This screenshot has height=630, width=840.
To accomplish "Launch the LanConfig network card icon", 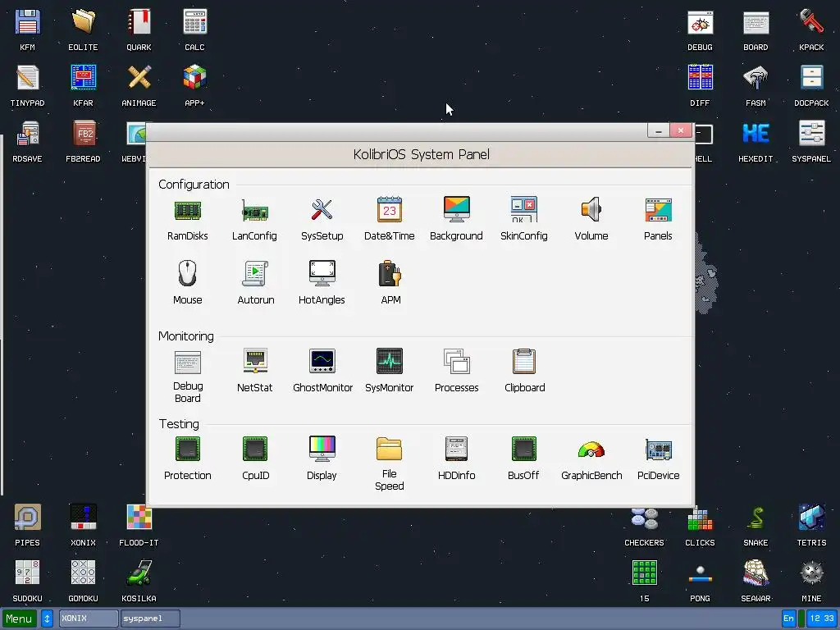I will 255,210.
